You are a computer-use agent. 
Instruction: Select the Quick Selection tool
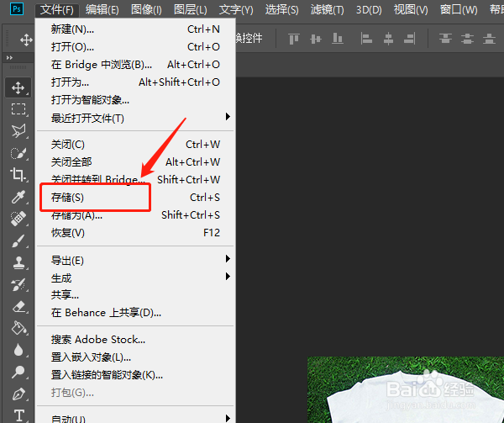coord(18,153)
